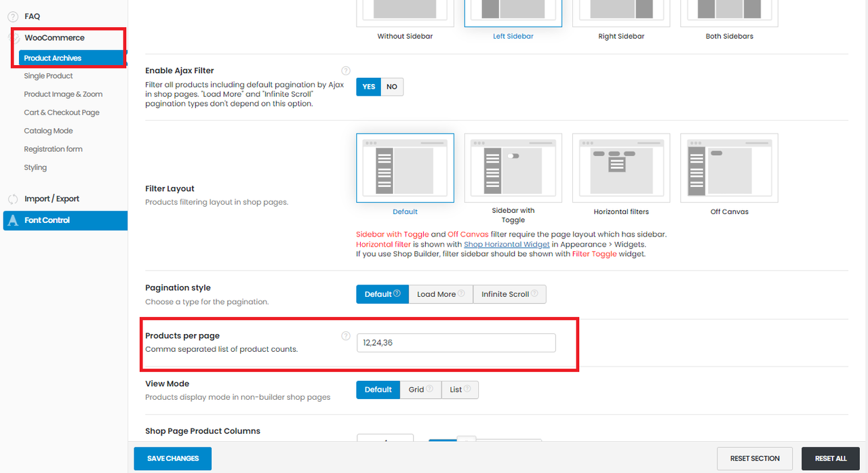Open Import / Export section
The image size is (868, 473).
[x=52, y=199]
